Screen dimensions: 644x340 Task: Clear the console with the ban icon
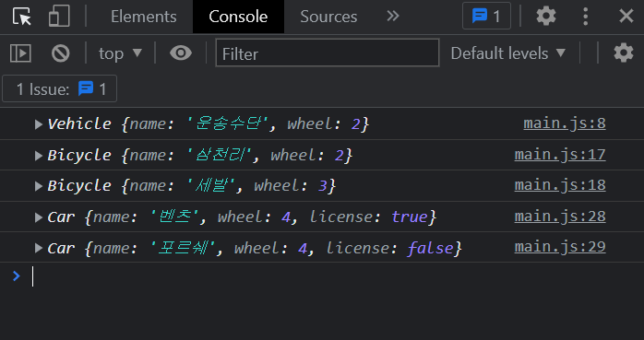(x=60, y=53)
